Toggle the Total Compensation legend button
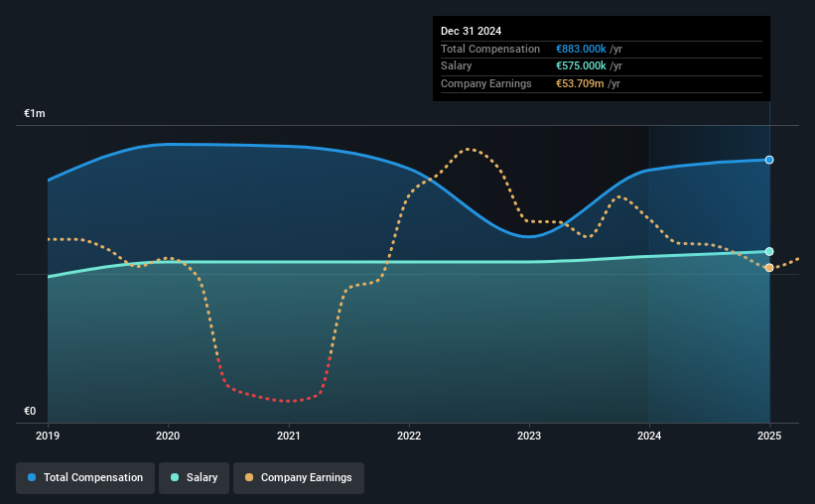The width and height of the screenshot is (815, 504). coord(85,477)
